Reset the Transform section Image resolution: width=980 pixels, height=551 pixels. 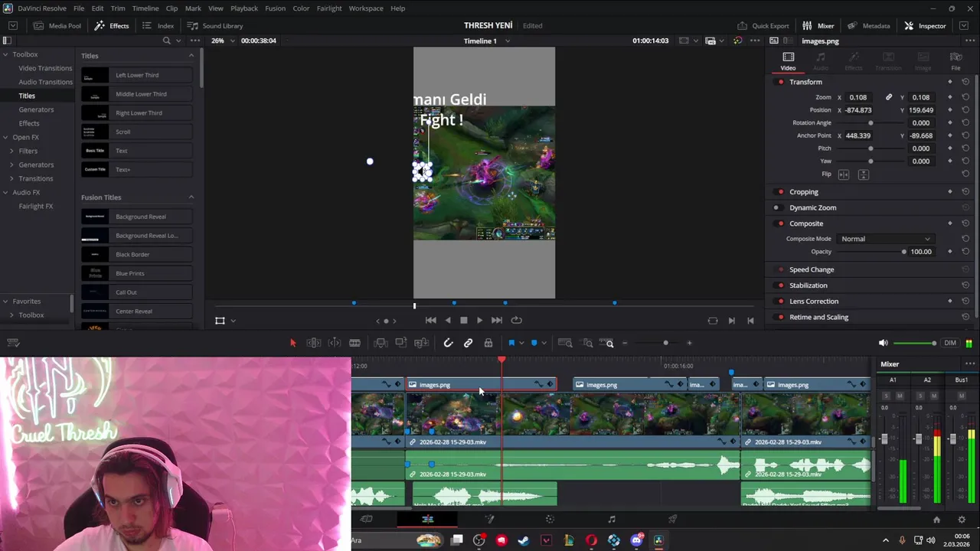[x=965, y=82]
